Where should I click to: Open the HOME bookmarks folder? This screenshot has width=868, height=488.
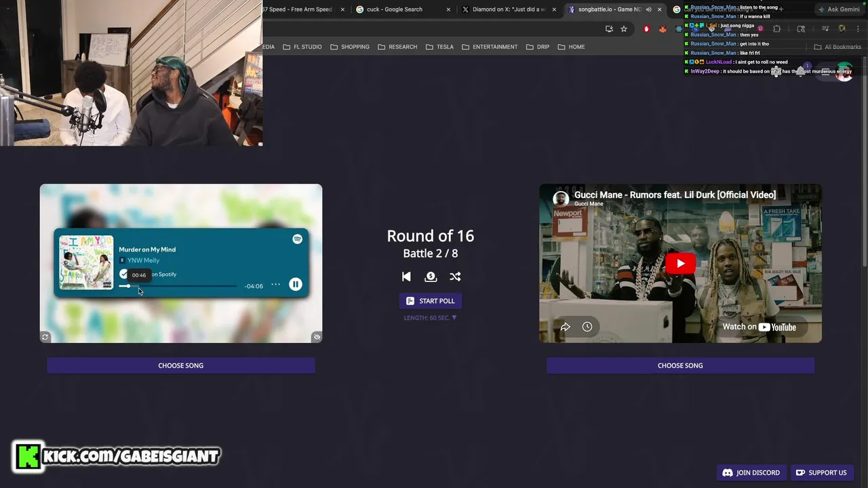tap(571, 47)
